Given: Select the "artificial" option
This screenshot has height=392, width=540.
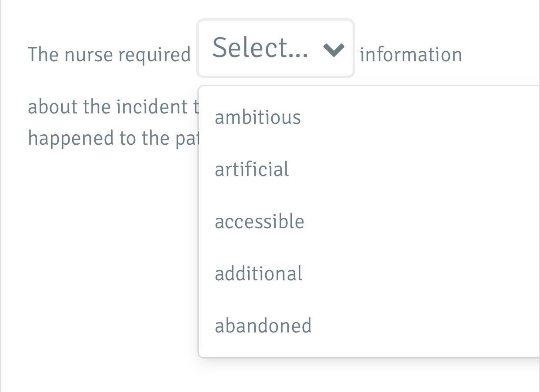Looking at the screenshot, I should tap(252, 169).
